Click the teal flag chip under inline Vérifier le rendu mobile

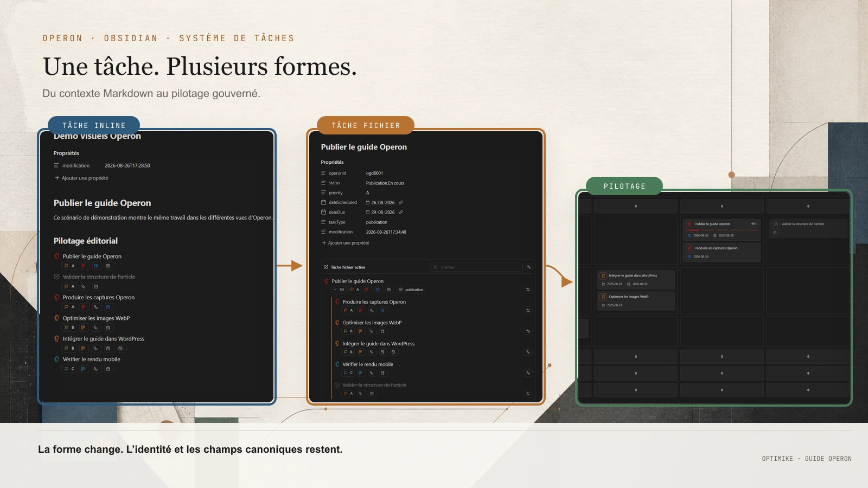pos(83,369)
